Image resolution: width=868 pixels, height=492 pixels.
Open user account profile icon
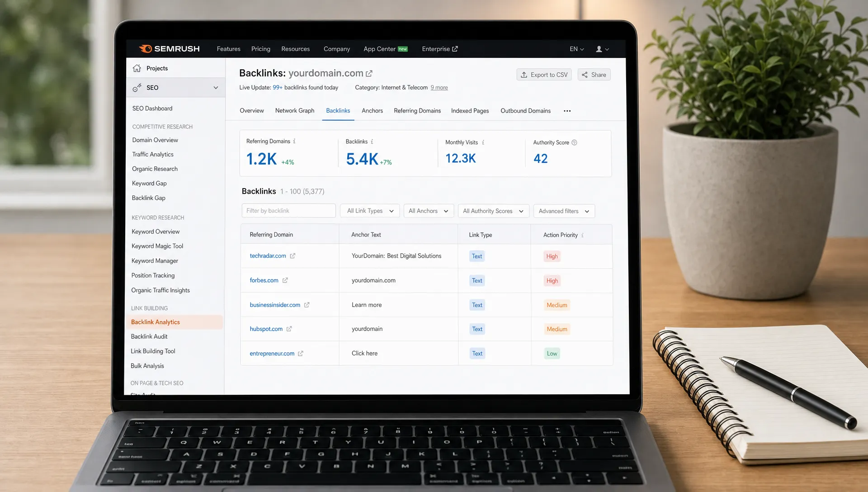point(599,49)
